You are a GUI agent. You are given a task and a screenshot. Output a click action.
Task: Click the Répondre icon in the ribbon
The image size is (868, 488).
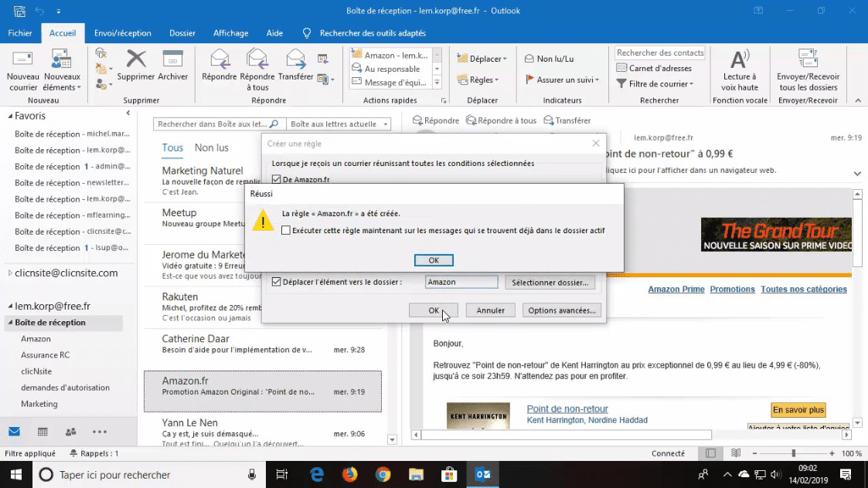tap(220, 66)
